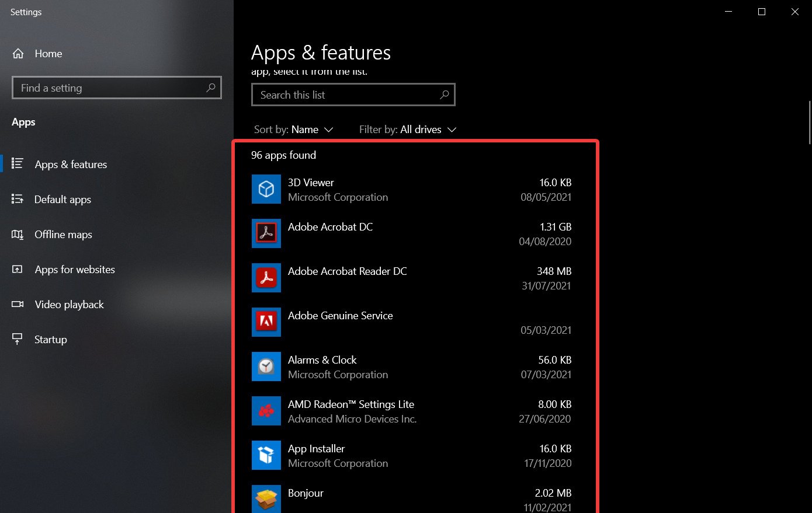
Task: Click the Adobe Acrobat Reader DC icon
Action: 266,278
